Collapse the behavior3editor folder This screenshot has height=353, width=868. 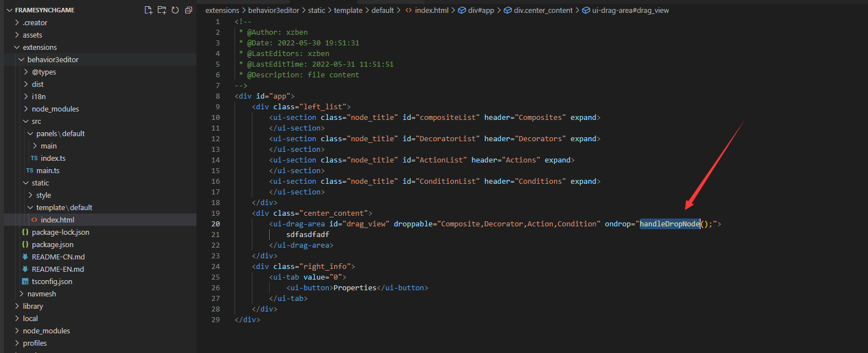tap(53, 59)
